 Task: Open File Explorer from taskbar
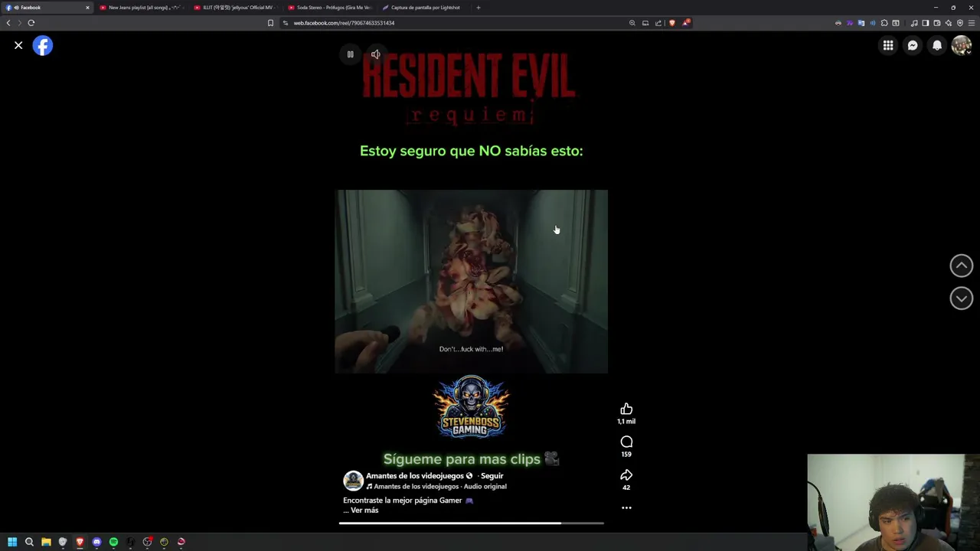pyautogui.click(x=46, y=542)
